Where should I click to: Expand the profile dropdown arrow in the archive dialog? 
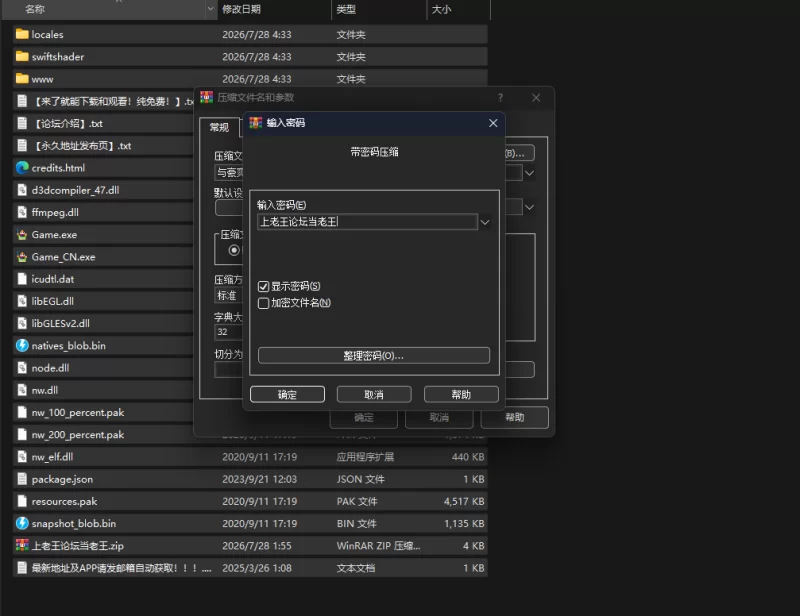click(x=530, y=207)
